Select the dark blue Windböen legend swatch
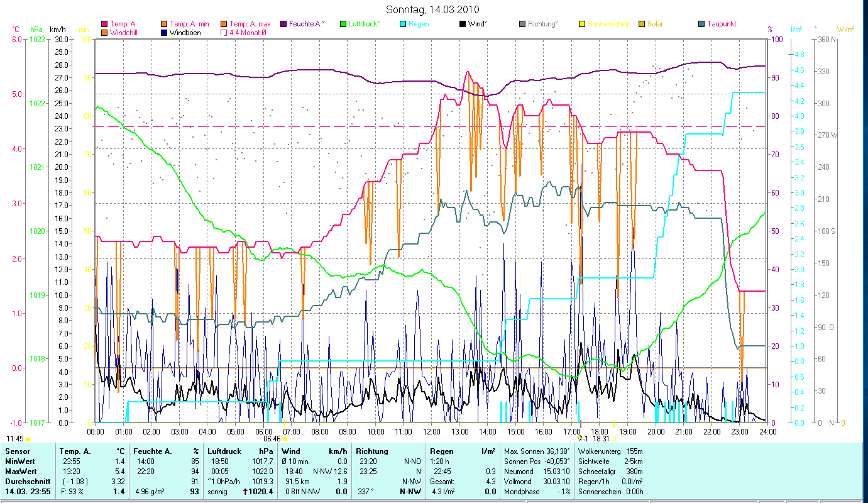This screenshot has height=503, width=868. [x=163, y=33]
